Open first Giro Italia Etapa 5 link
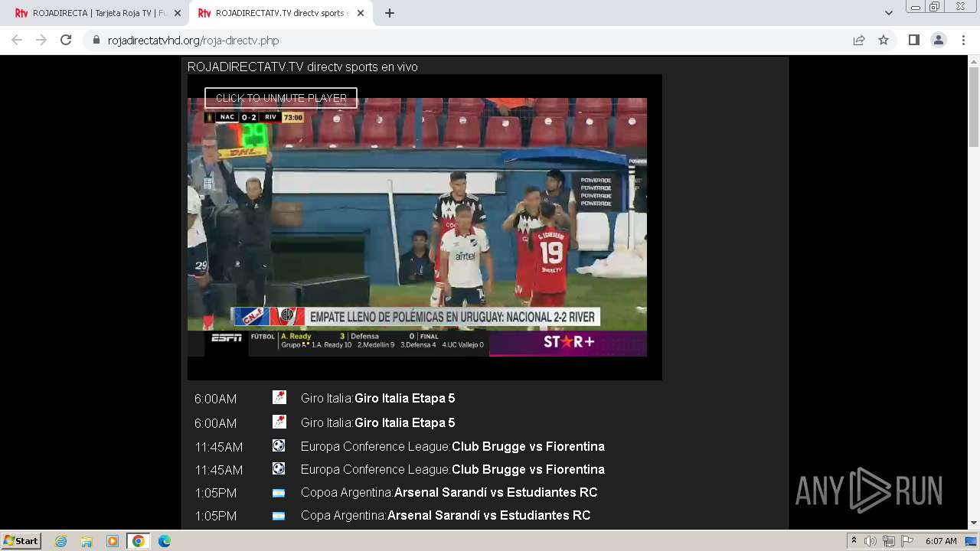This screenshot has width=980, height=551. 404,398
